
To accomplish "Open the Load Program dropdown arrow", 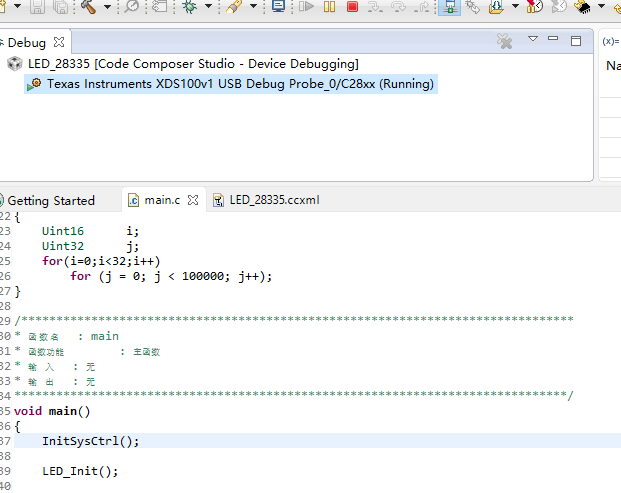I will (x=515, y=6).
